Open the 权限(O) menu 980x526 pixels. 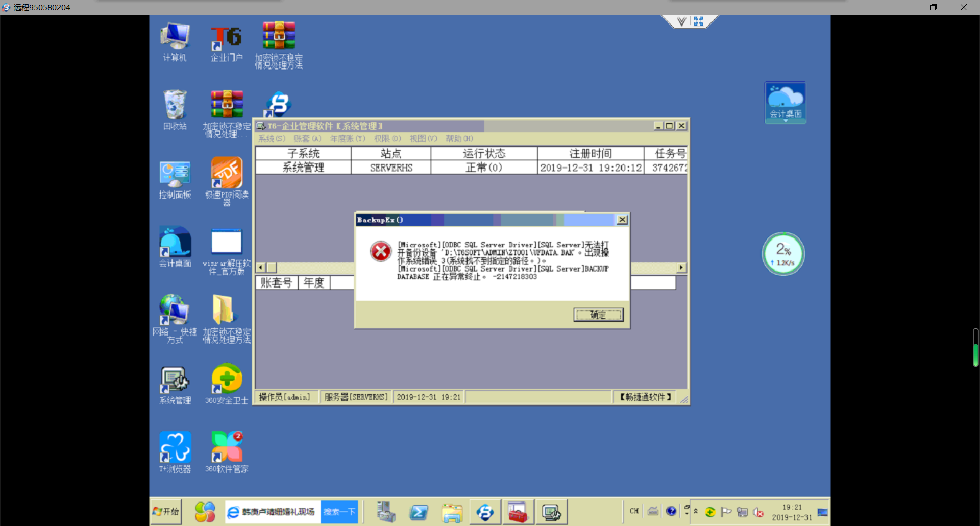387,139
